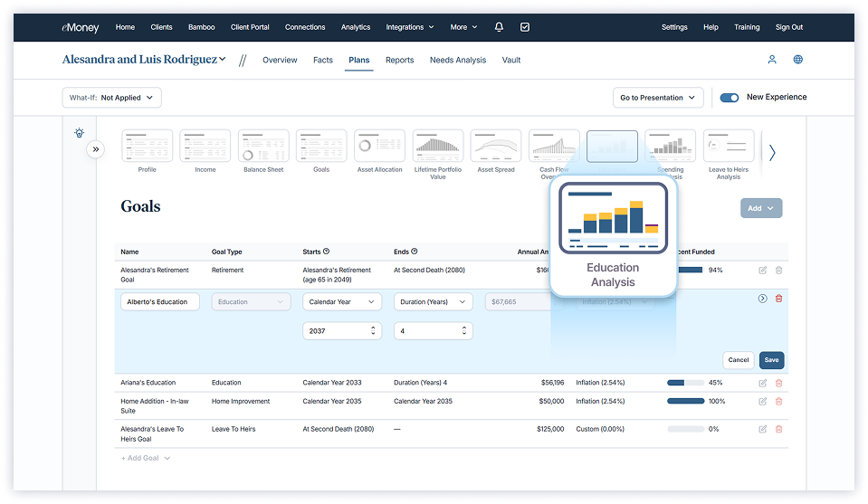Click Ariana's Education percent funded progress bar
This screenshot has width=868, height=504.
[685, 383]
